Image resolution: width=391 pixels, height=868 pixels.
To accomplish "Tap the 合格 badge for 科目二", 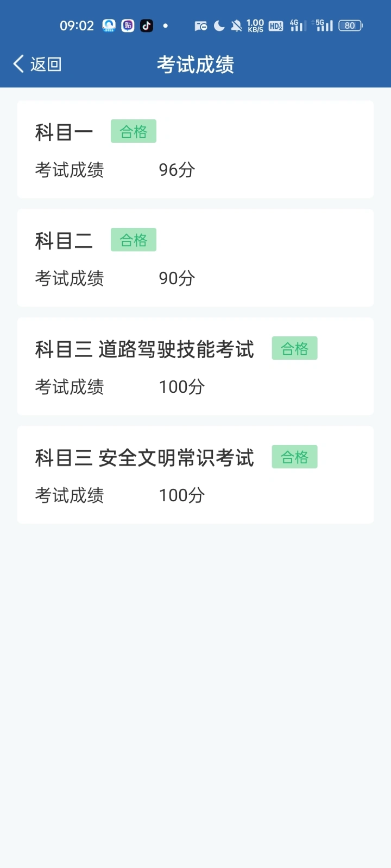I will [x=134, y=240].
